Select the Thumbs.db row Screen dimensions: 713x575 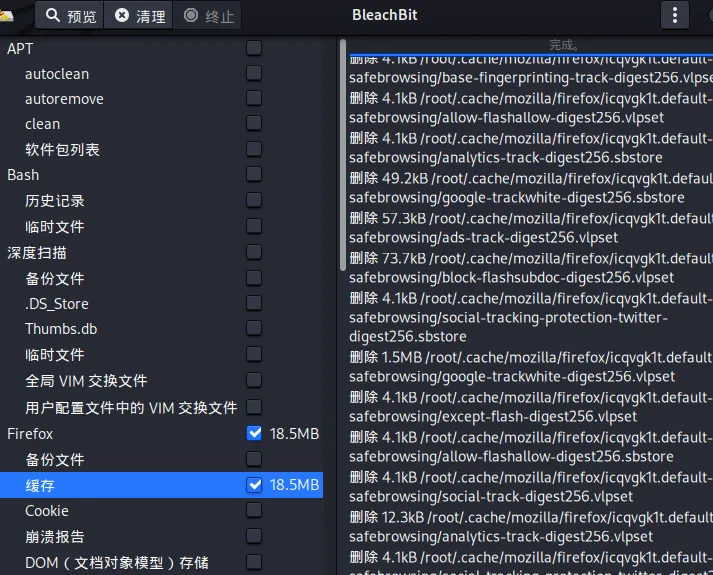coord(161,329)
